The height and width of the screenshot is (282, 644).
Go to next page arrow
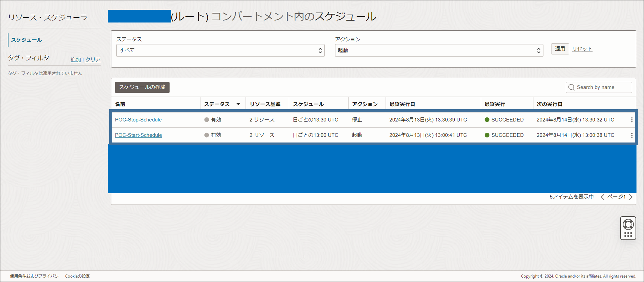coord(631,197)
